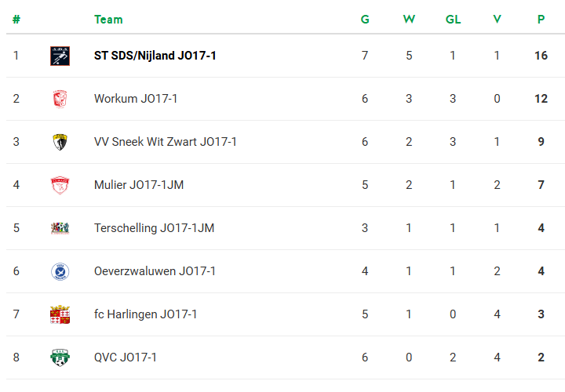Click the fc Harlingen crest icon

coord(60,314)
